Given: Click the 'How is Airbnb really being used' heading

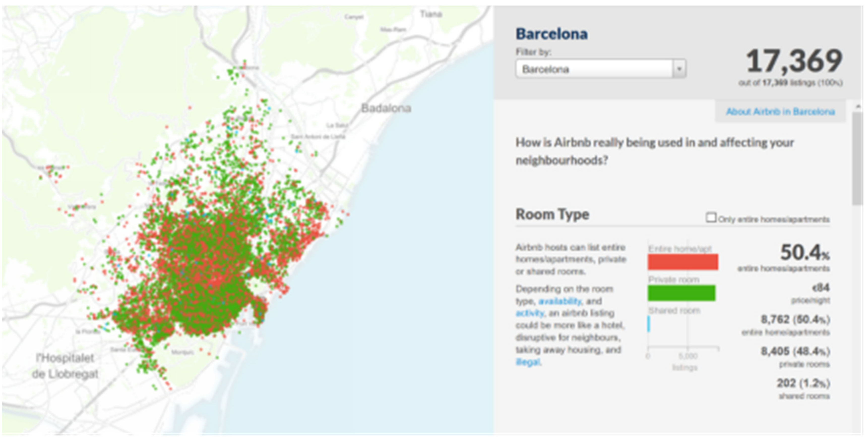Looking at the screenshot, I should (655, 151).
